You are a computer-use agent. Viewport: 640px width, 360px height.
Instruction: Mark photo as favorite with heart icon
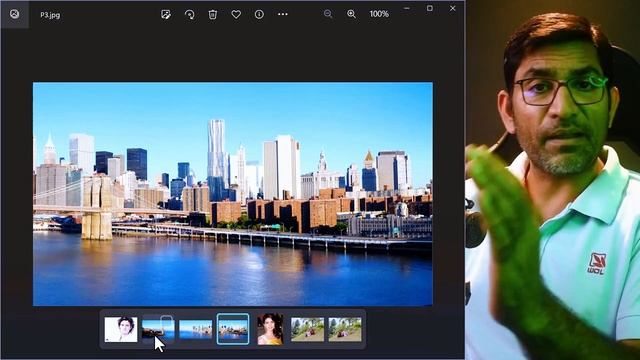(236, 14)
